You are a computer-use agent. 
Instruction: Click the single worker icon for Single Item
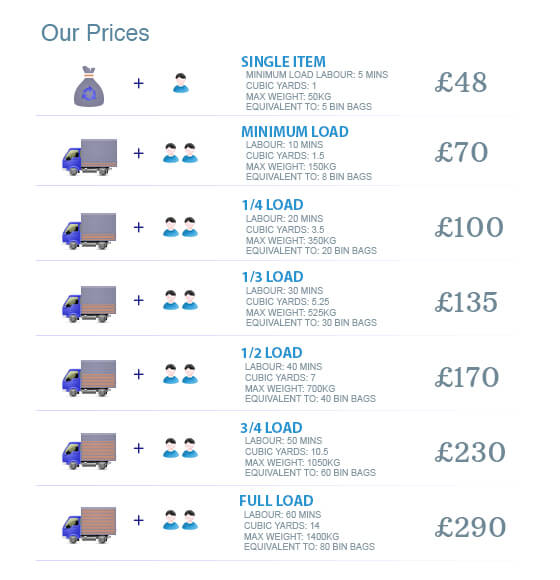[x=181, y=83]
